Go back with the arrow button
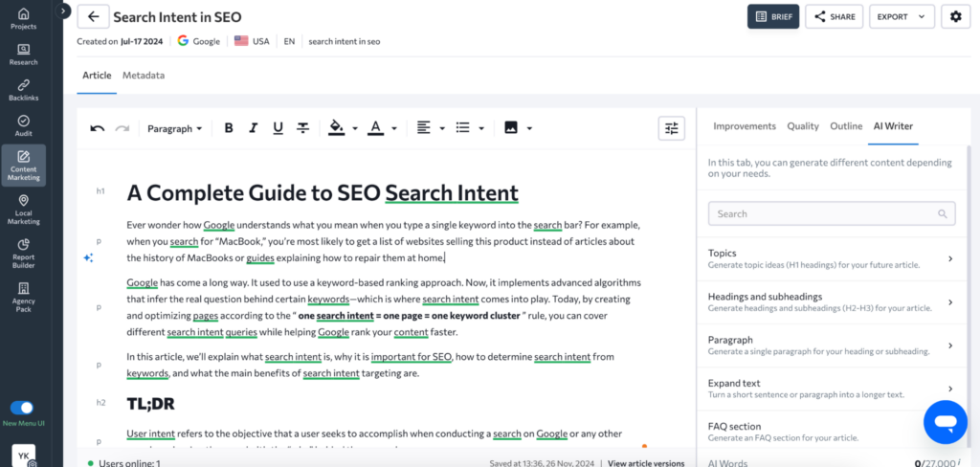 [93, 17]
